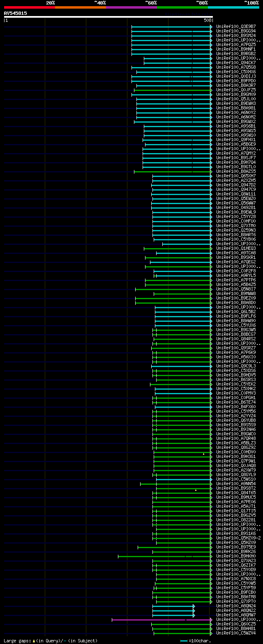
Task: Click the red 20% identity legend segment
Action: click(x=30, y=7)
